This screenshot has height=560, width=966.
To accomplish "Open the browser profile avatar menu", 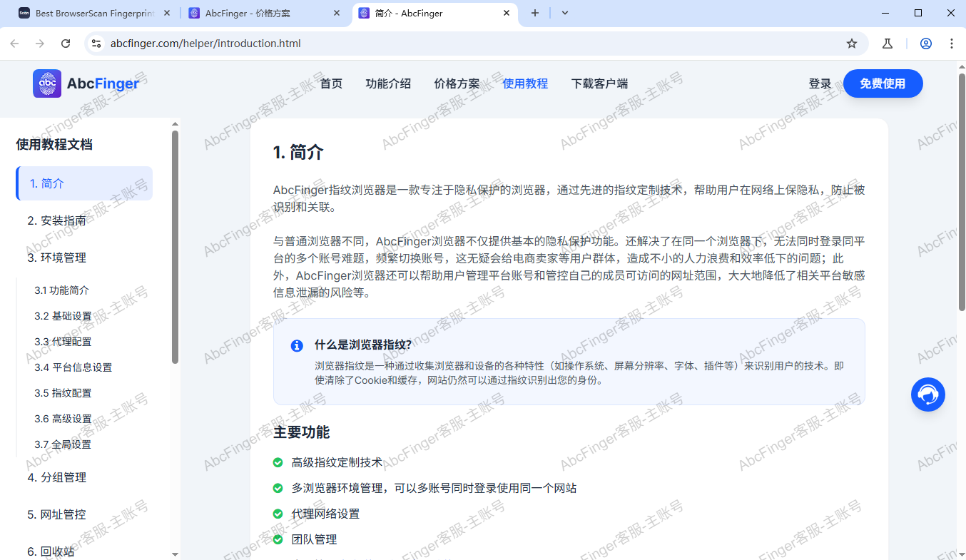I will [925, 44].
